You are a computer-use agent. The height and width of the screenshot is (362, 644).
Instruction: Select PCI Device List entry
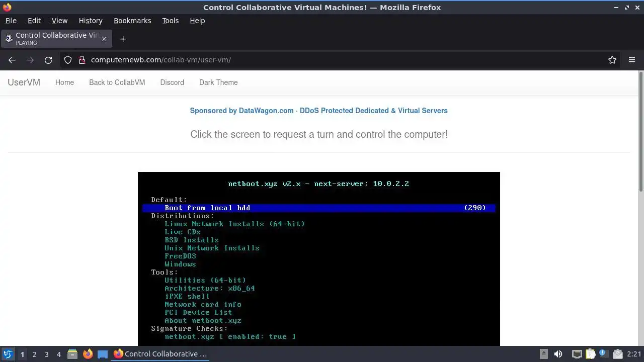[198, 312]
